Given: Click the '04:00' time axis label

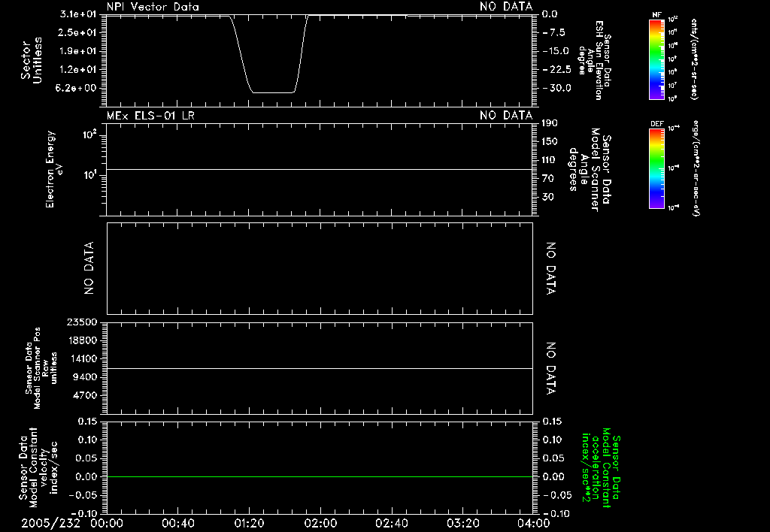Looking at the screenshot, I should tap(533, 523).
